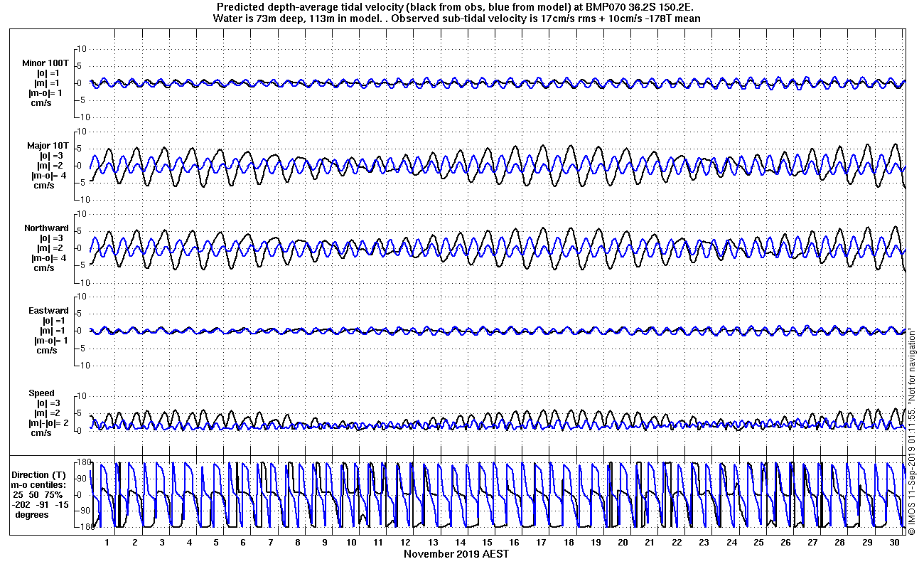Click the "degrees" unit label
The width and height of the screenshot is (924, 569).
click(x=32, y=515)
